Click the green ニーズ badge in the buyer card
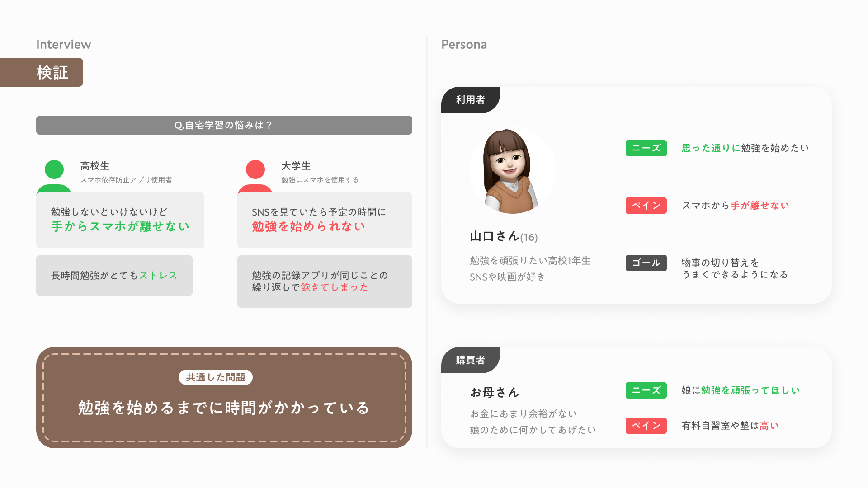Viewport: 868px width, 488px height. pos(646,390)
